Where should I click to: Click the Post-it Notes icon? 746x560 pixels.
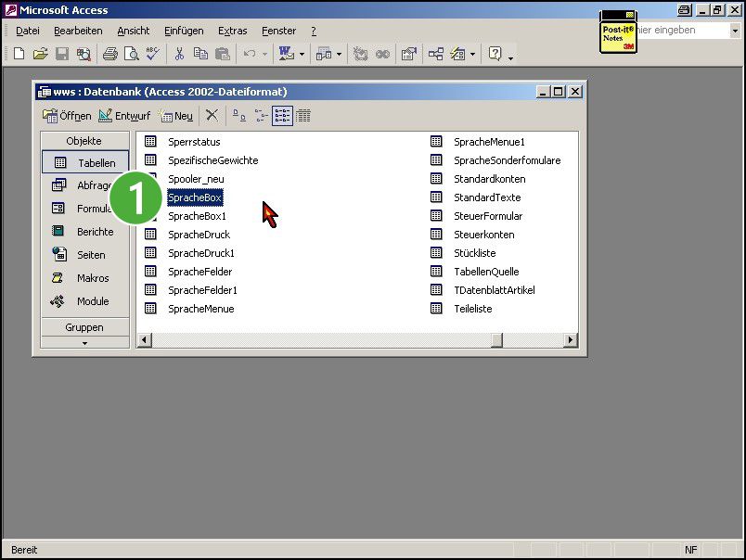click(x=618, y=32)
